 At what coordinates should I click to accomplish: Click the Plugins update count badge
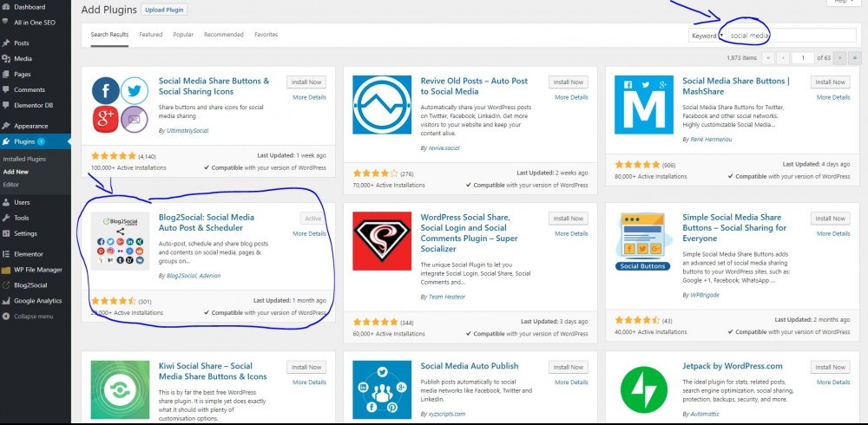[x=42, y=141]
